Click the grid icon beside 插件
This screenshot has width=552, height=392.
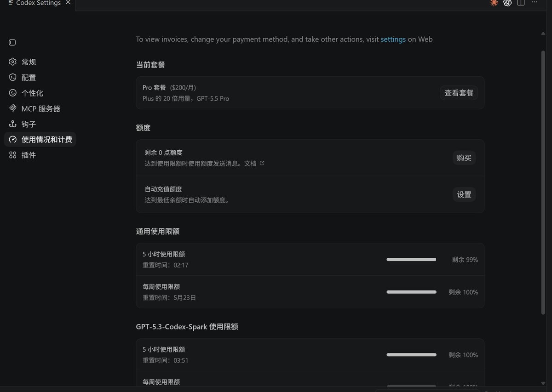[x=13, y=155]
